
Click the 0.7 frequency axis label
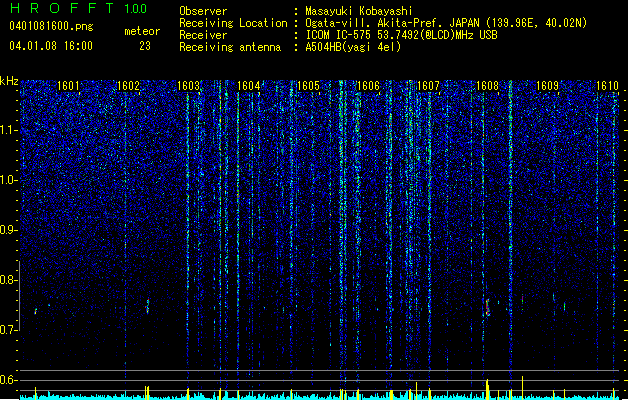pyautogui.click(x=9, y=330)
